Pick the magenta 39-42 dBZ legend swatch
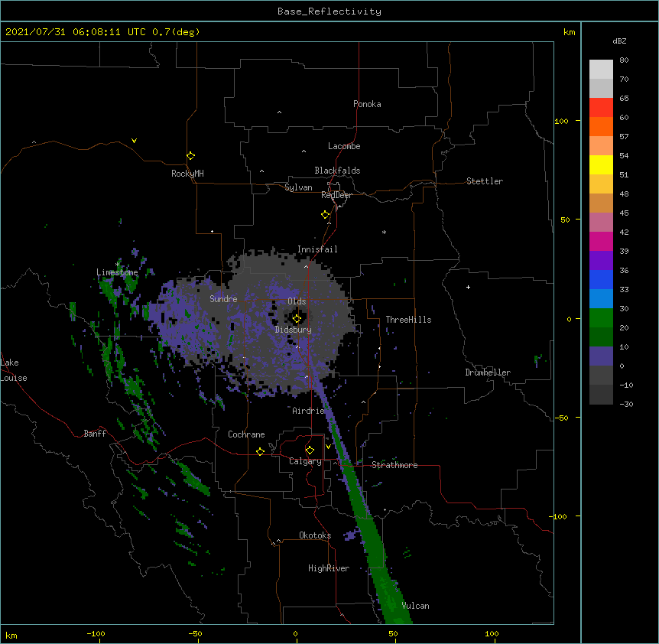 [601, 241]
